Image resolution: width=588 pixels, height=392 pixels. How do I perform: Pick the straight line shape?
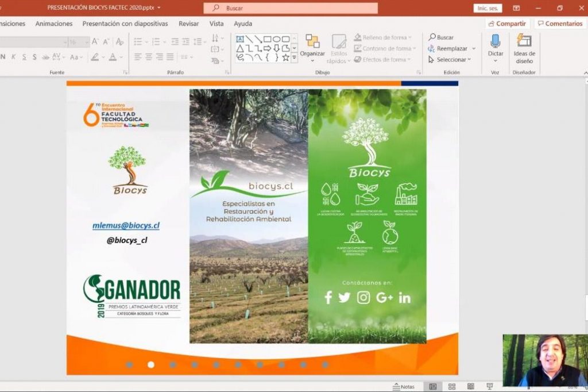click(249, 39)
